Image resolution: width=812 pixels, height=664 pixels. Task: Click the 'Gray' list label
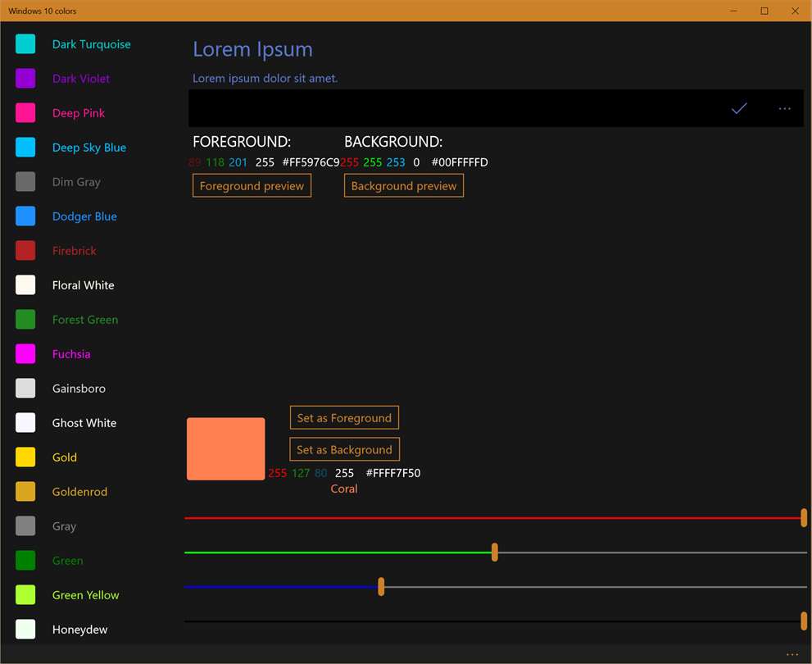click(x=64, y=525)
